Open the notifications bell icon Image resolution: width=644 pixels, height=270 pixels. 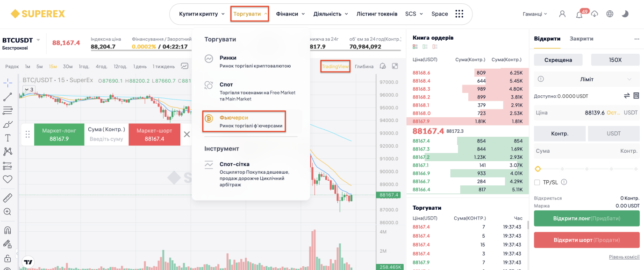579,14
